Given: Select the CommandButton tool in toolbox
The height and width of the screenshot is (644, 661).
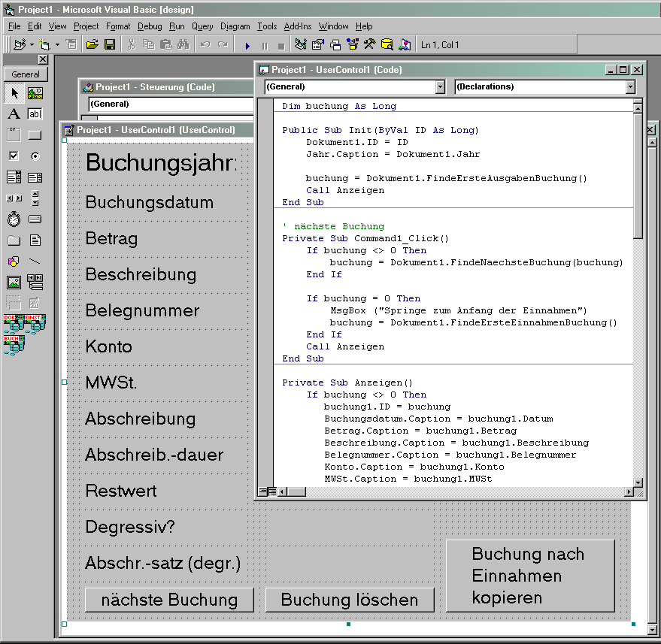Looking at the screenshot, I should pyautogui.click(x=35, y=135).
